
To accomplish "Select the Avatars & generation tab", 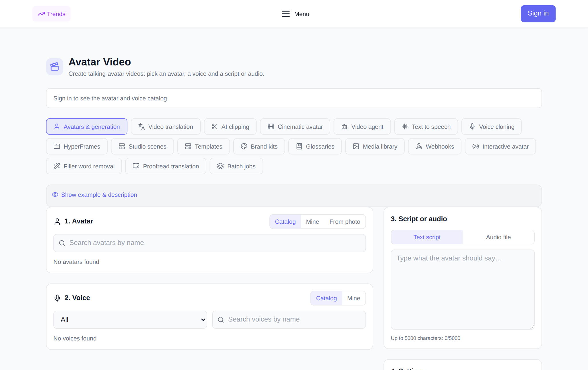I will point(87,126).
